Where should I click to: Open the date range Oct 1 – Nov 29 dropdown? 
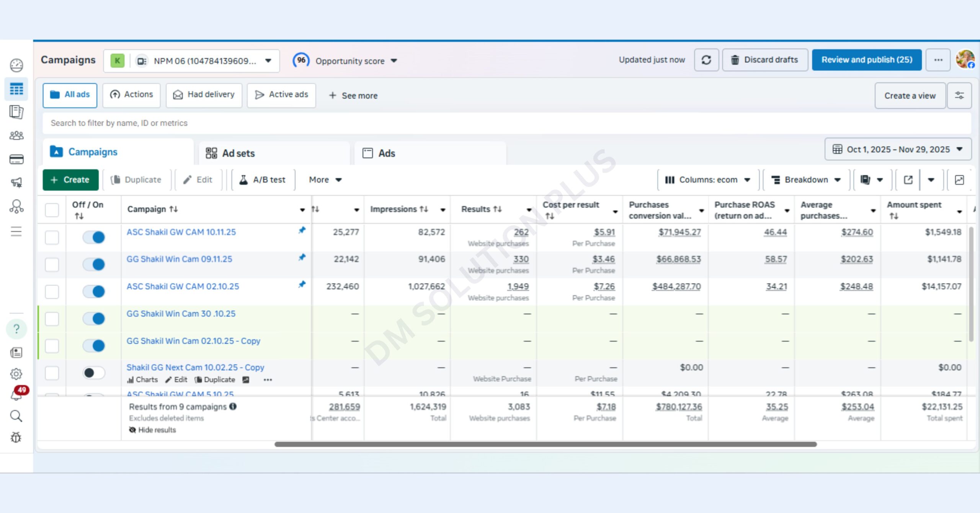point(898,149)
